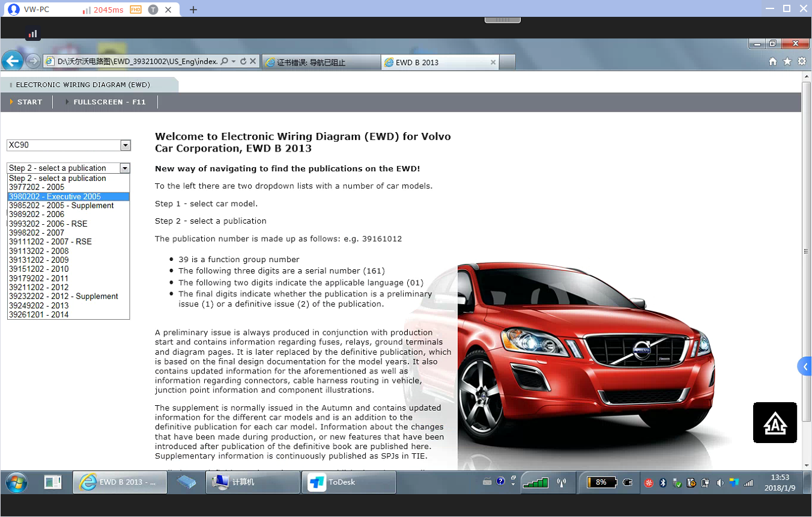Pick 39151202 - 2010 option
The height and width of the screenshot is (517, 812).
[68, 269]
